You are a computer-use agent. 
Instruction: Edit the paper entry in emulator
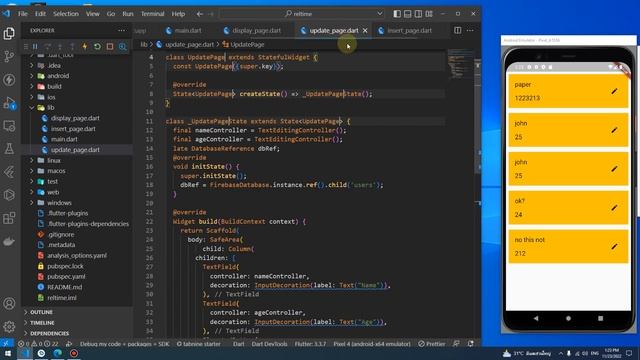tap(614, 91)
